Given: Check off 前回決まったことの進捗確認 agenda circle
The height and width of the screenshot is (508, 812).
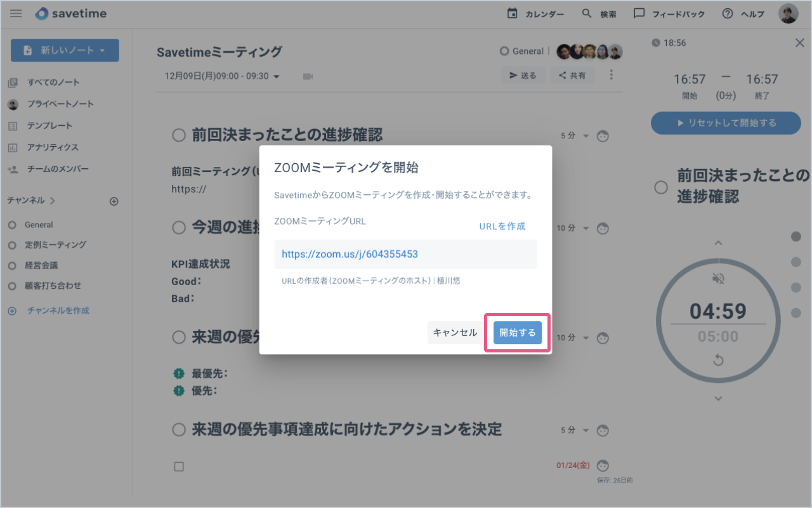Looking at the screenshot, I should coord(179,135).
